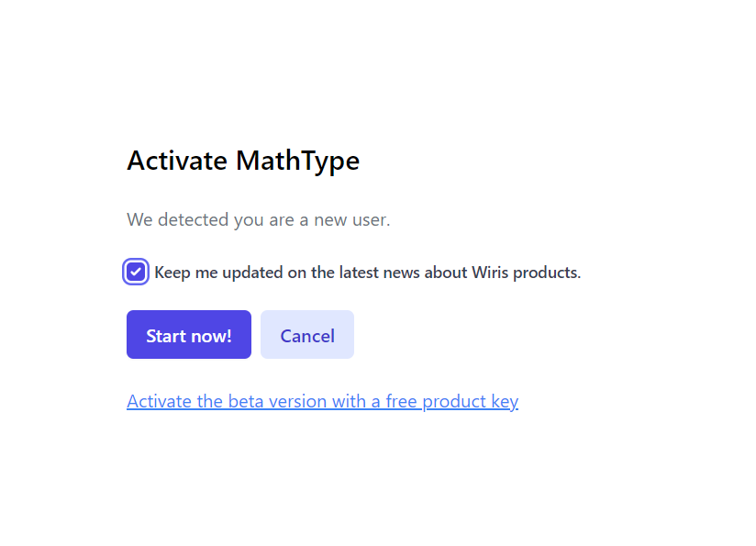Toggle the newsletter opt-in checkbox
This screenshot has width=756, height=546.
136,272
